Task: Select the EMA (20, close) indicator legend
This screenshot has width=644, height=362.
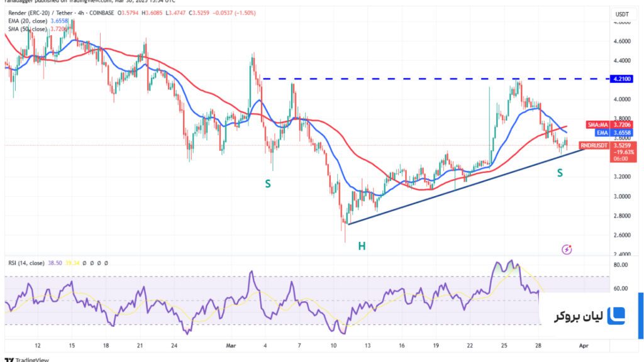Action: coord(28,21)
